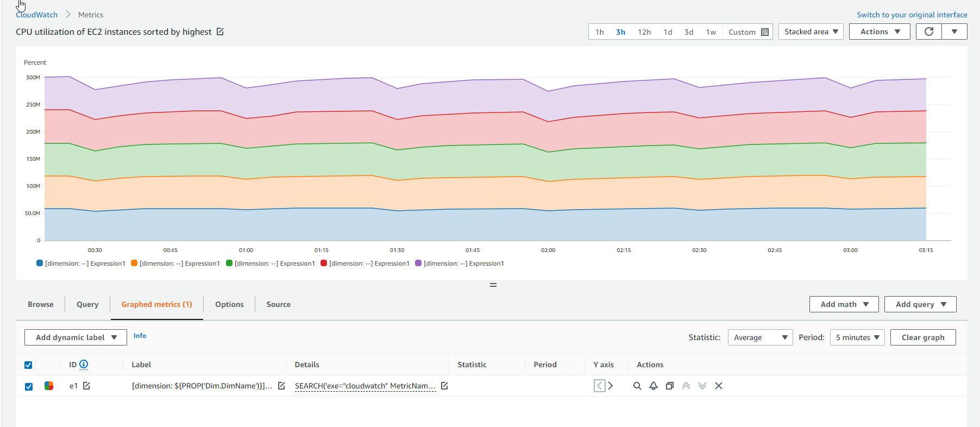Click the blue Expression1 legend swatch
The width and height of the screenshot is (980, 427).
[x=40, y=263]
